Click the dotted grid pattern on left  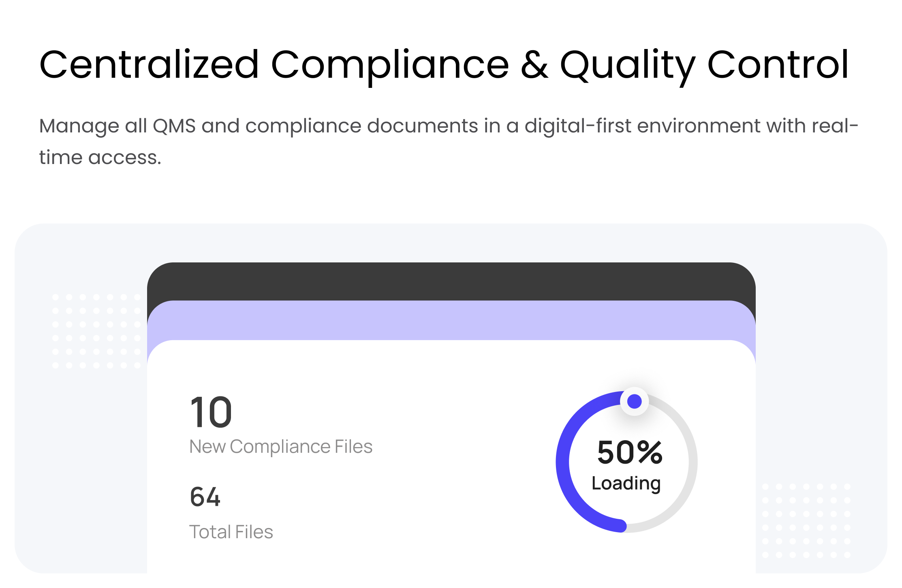(96, 331)
